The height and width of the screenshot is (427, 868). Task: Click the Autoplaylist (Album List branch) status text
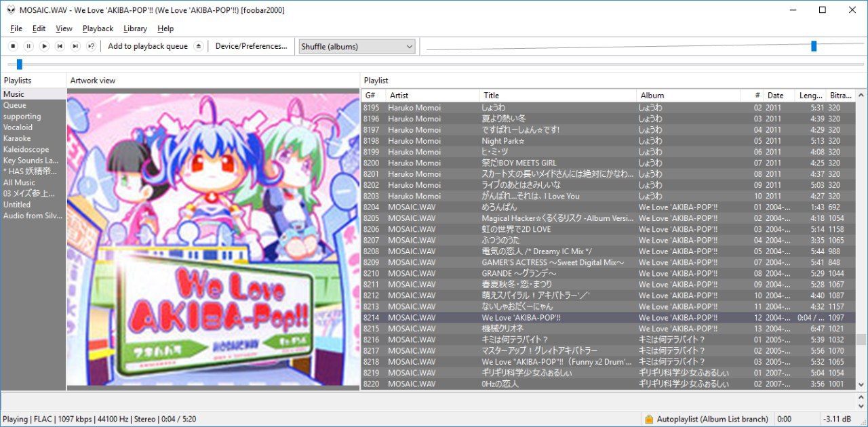point(712,419)
